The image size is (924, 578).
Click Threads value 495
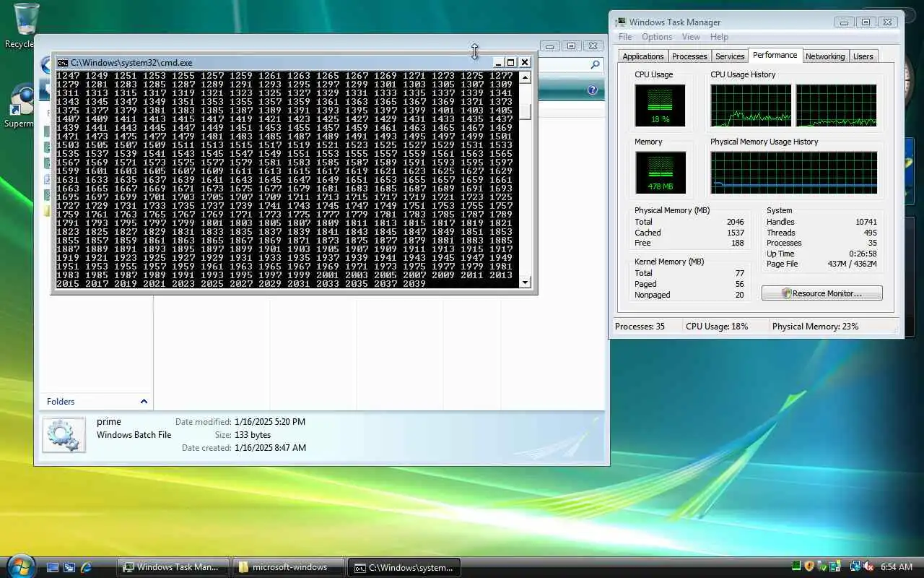coord(870,233)
